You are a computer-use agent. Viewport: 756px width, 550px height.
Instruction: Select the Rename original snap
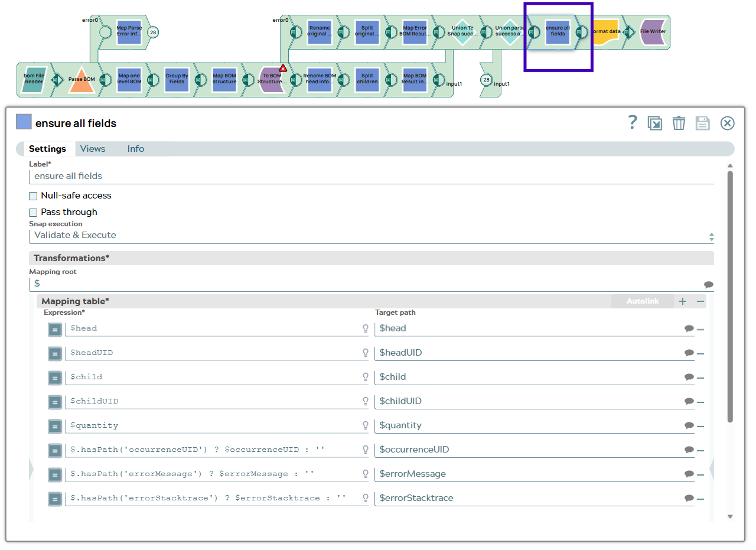pyautogui.click(x=320, y=31)
